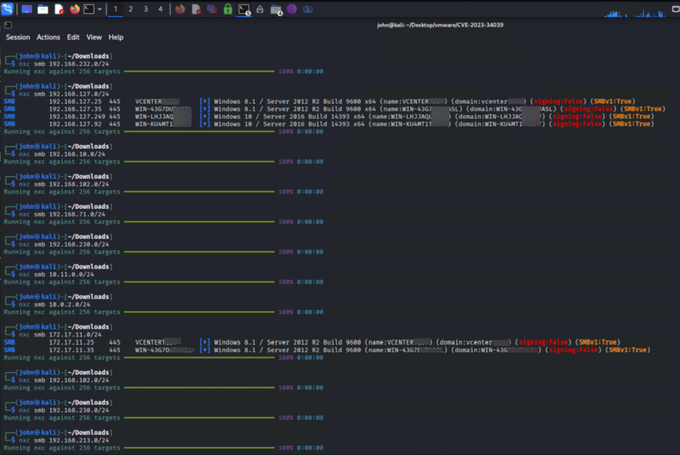The height and width of the screenshot is (455, 680).
Task: Click the underlined active terminal task button
Action: coord(244,10)
